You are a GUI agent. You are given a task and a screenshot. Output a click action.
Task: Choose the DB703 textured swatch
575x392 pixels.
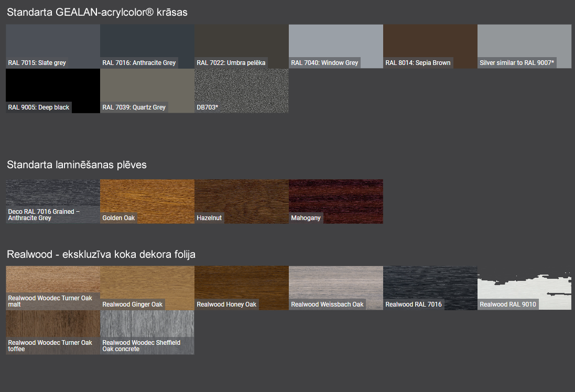pyautogui.click(x=242, y=91)
